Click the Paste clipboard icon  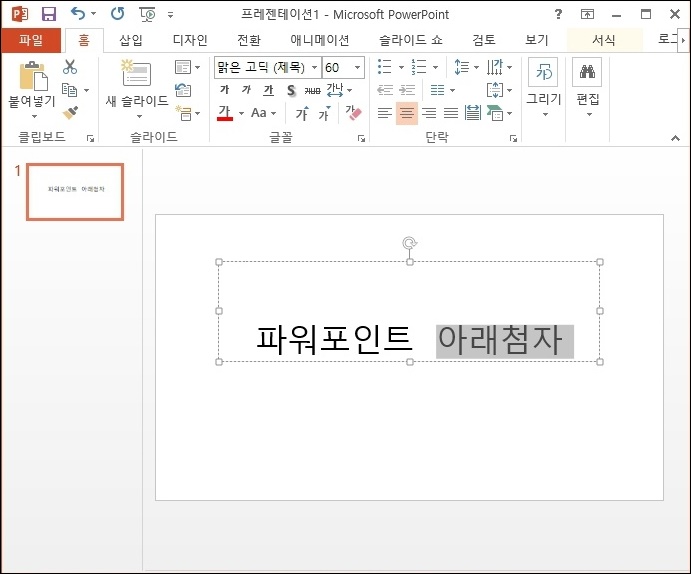coord(33,76)
